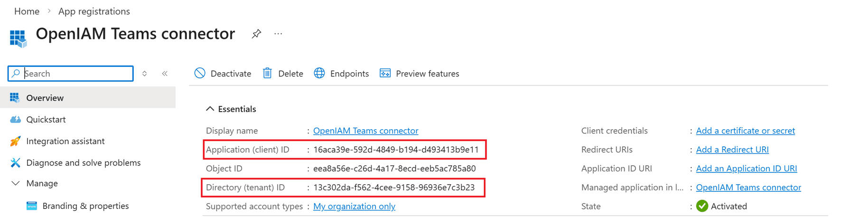This screenshot has height=217, width=868.
Task: Click the Delete trash icon
Action: [268, 73]
